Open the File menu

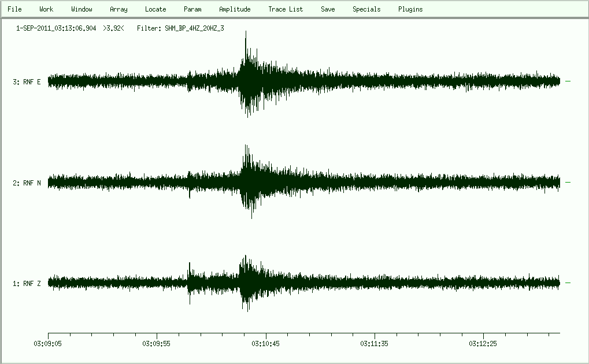pyautogui.click(x=14, y=9)
